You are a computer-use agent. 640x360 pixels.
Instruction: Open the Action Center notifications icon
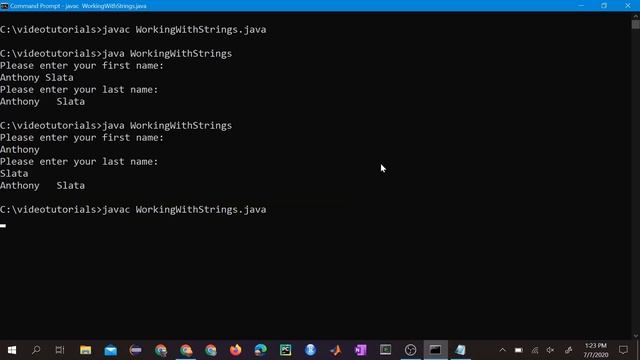pos(623,350)
